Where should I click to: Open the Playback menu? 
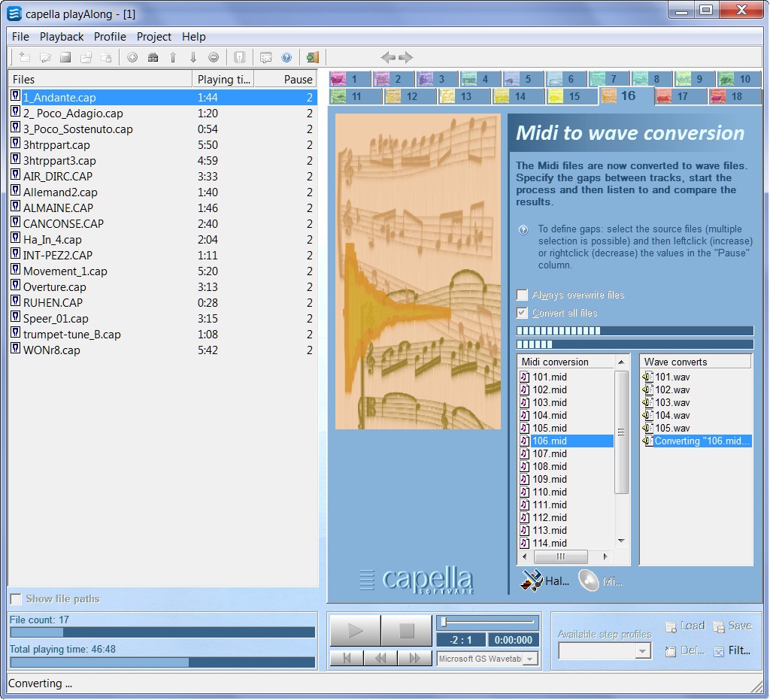(62, 37)
